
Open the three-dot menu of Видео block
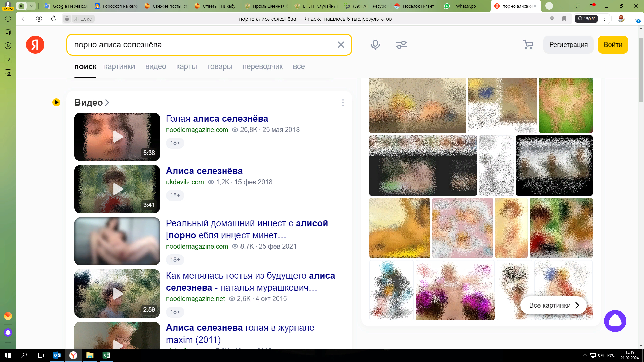coord(343,103)
